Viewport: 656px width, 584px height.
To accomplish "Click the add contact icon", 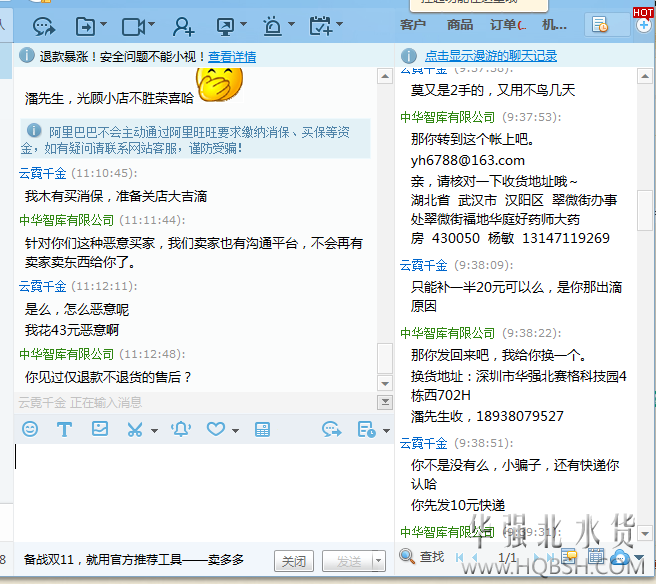I will coord(183,27).
